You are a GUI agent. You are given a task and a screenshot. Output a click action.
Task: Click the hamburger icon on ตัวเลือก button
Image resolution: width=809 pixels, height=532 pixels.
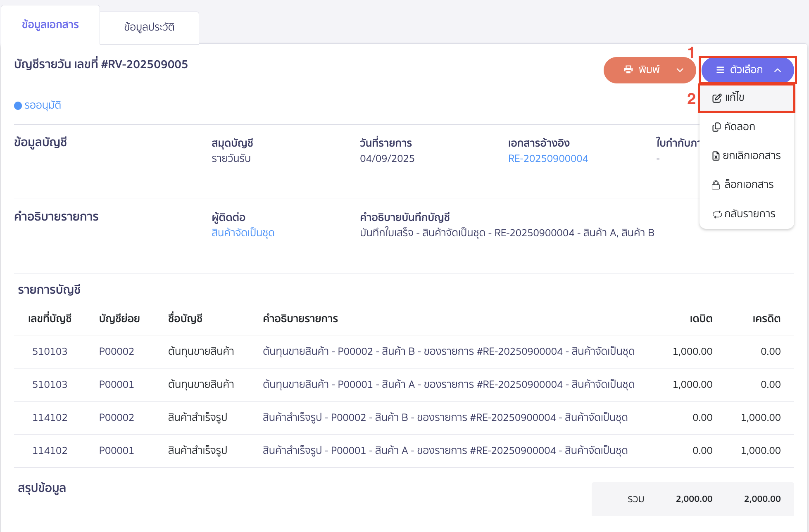click(720, 70)
